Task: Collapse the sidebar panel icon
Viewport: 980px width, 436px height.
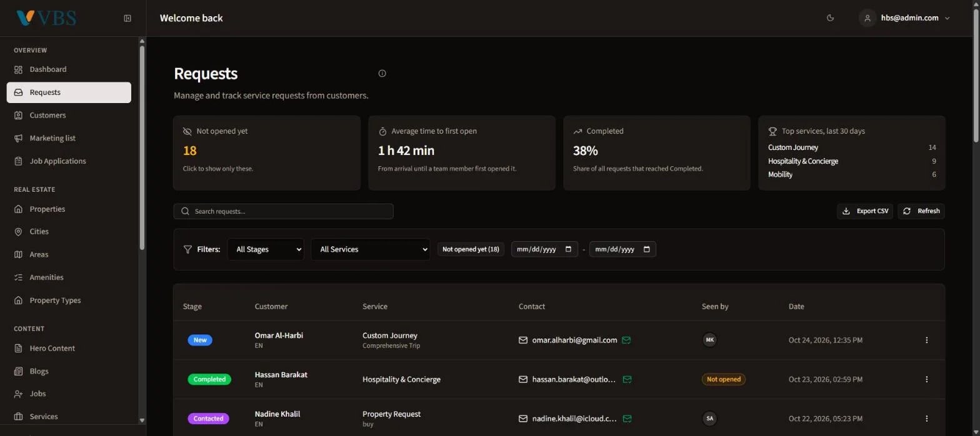Action: pos(127,18)
